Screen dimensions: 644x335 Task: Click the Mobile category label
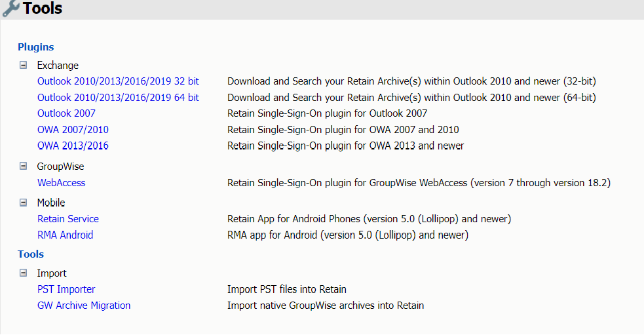pyautogui.click(x=51, y=203)
